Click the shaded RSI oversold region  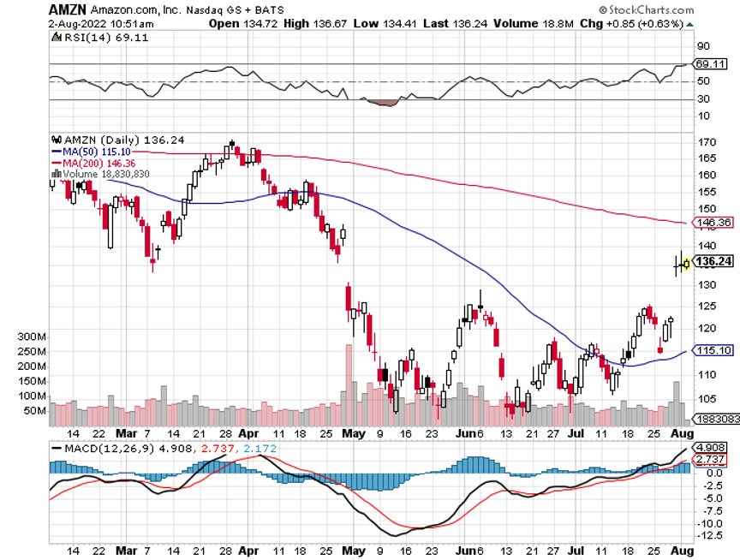pyautogui.click(x=383, y=103)
